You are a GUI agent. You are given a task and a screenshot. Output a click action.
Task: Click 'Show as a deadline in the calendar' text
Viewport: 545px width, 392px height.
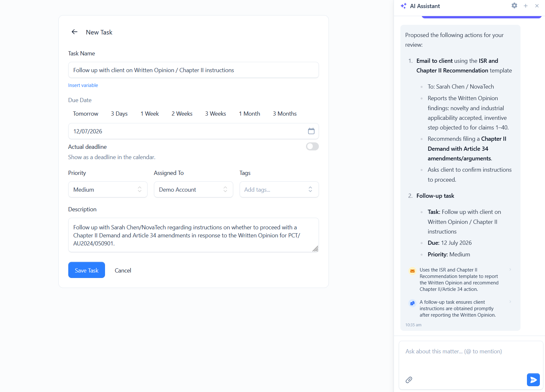112,157
